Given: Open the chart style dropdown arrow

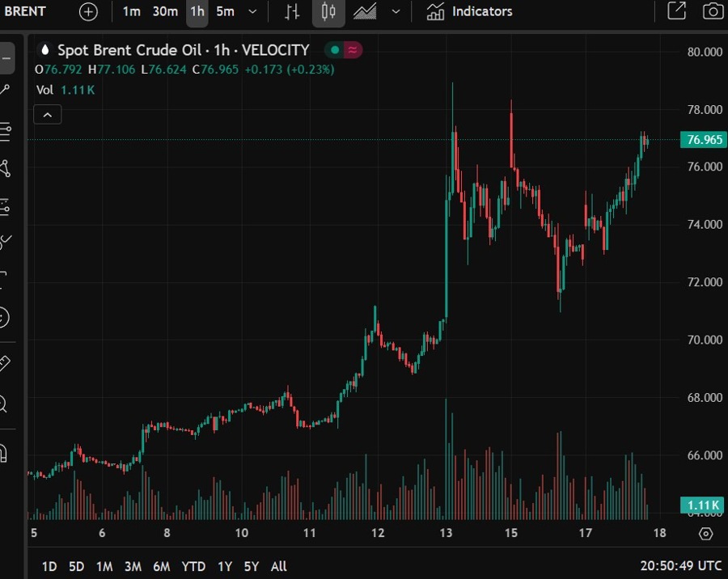Looking at the screenshot, I should point(396,12).
